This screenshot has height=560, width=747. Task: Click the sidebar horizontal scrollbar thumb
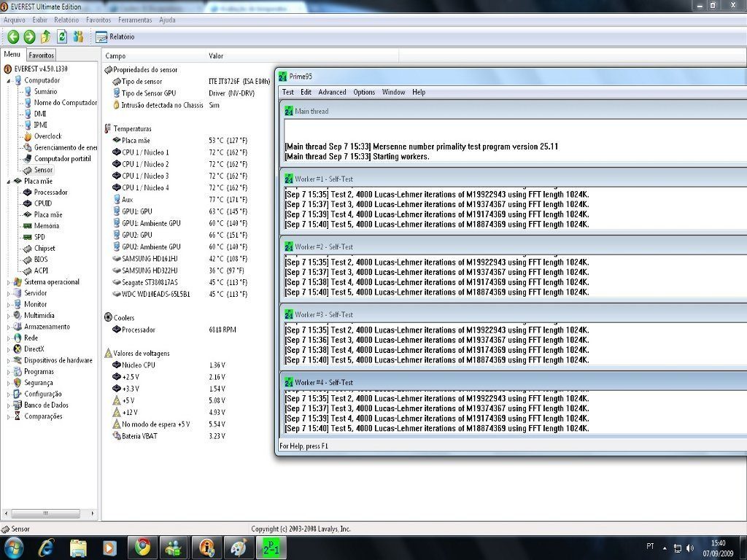(x=46, y=514)
